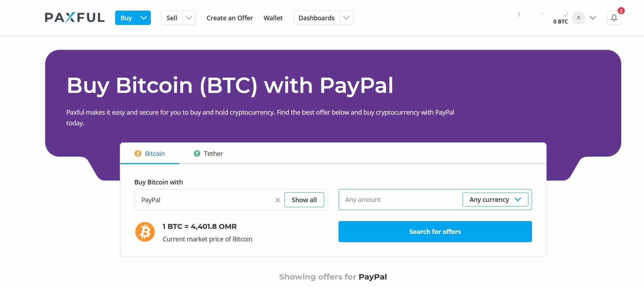Click the Paxful logo
The height and width of the screenshot is (287, 644).
(74, 17)
